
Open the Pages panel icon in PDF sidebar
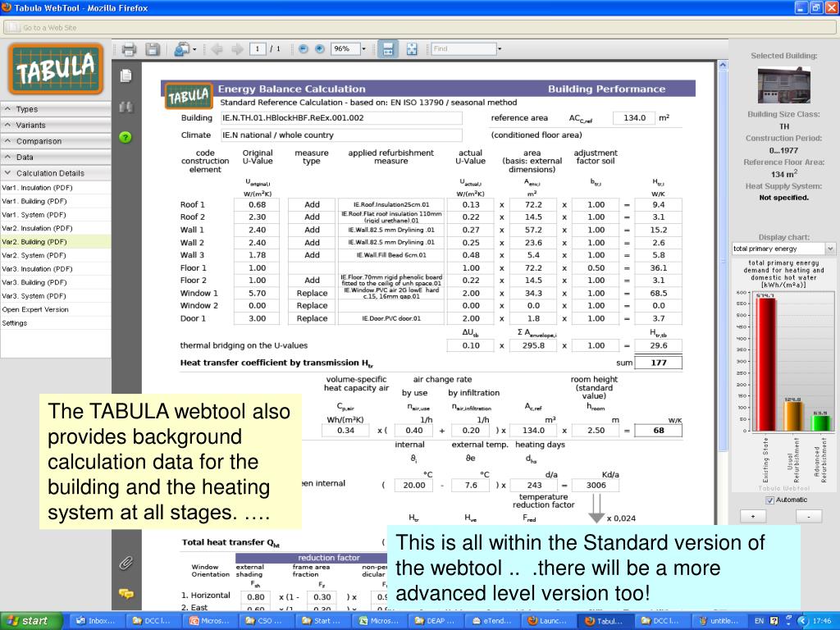pyautogui.click(x=126, y=75)
